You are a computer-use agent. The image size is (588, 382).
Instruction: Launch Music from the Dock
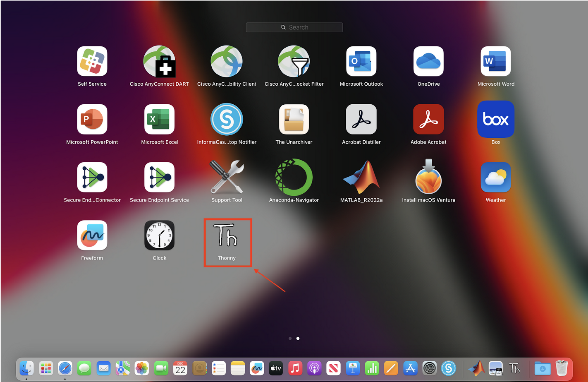pyautogui.click(x=295, y=368)
